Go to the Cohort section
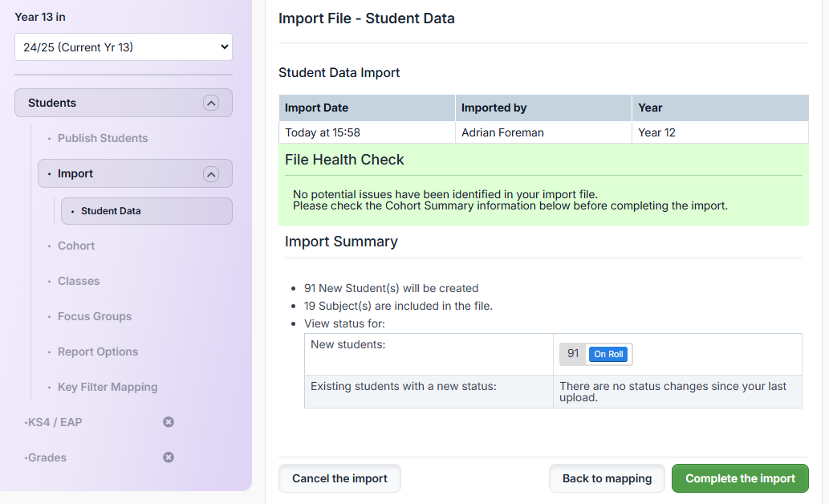This screenshot has width=829, height=504. [x=76, y=246]
